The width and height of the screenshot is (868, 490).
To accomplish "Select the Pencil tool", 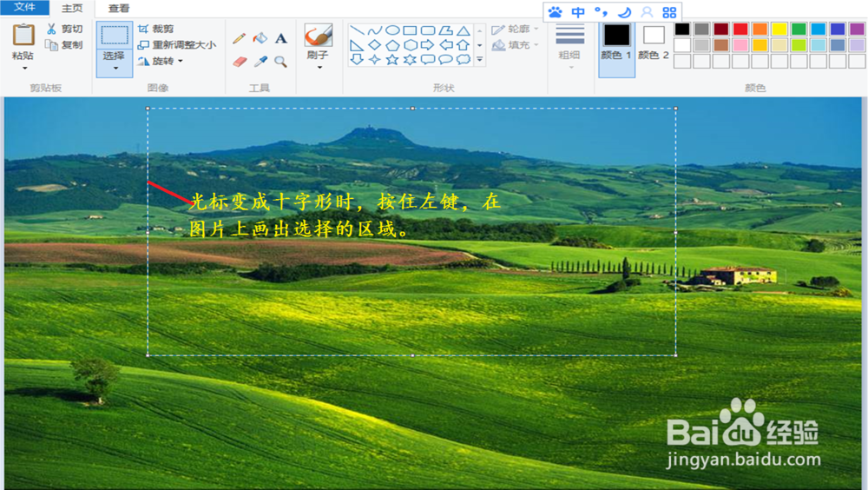I will [240, 38].
